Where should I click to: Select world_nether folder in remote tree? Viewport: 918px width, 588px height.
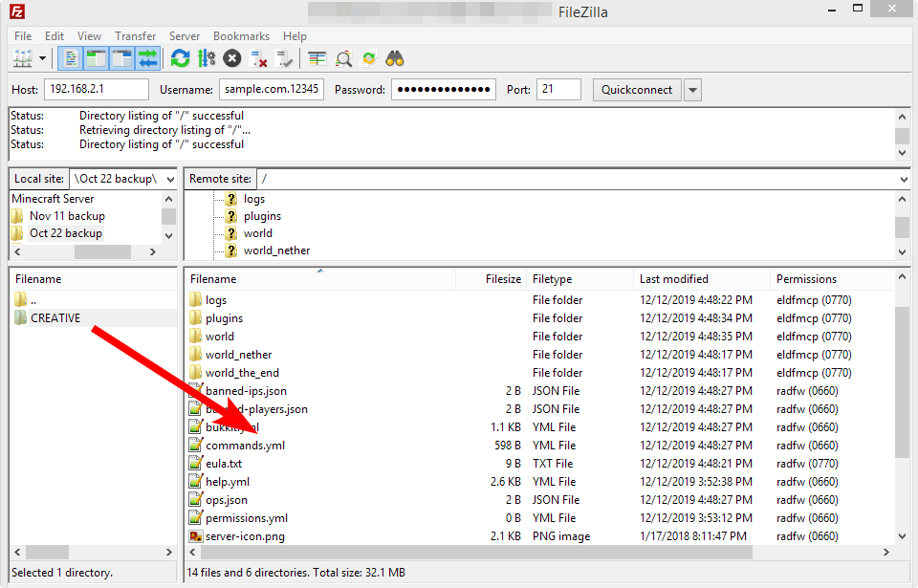(x=276, y=250)
